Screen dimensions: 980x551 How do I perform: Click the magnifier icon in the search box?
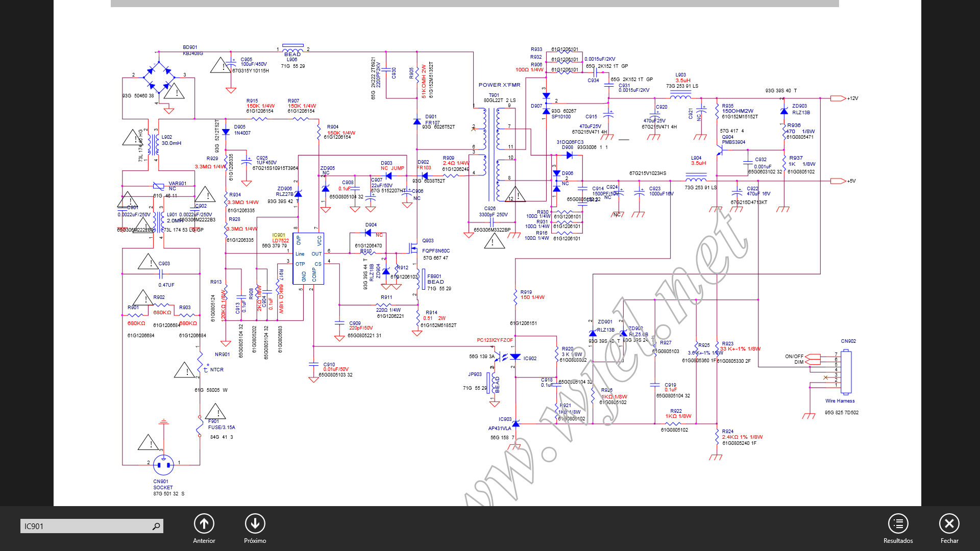pos(156,526)
